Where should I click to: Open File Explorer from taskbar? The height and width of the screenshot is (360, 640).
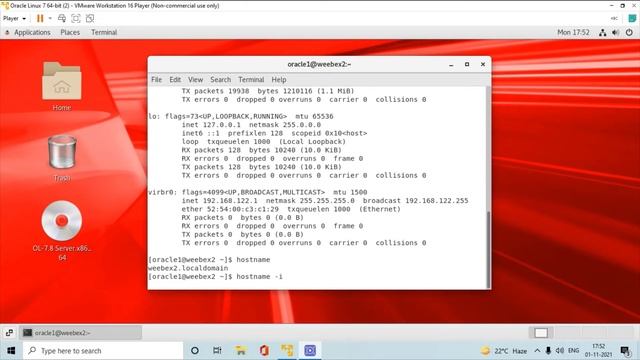click(x=241, y=351)
